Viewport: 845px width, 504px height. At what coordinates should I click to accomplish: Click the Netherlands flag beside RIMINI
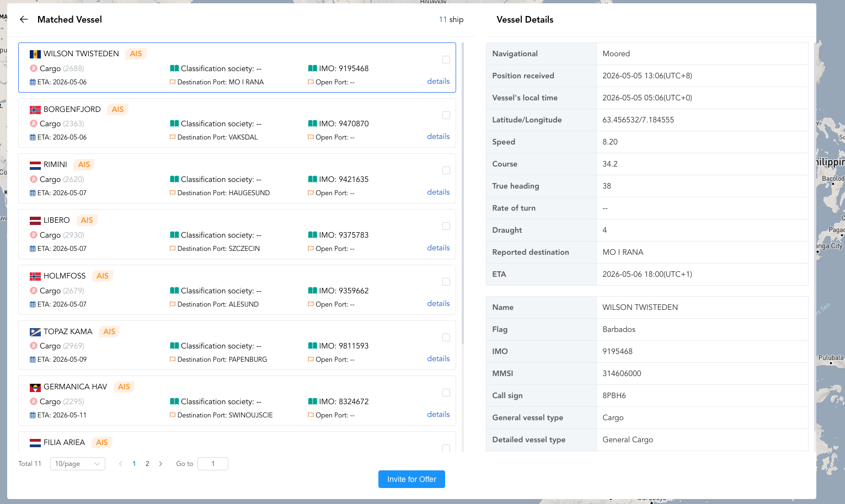[35, 165]
